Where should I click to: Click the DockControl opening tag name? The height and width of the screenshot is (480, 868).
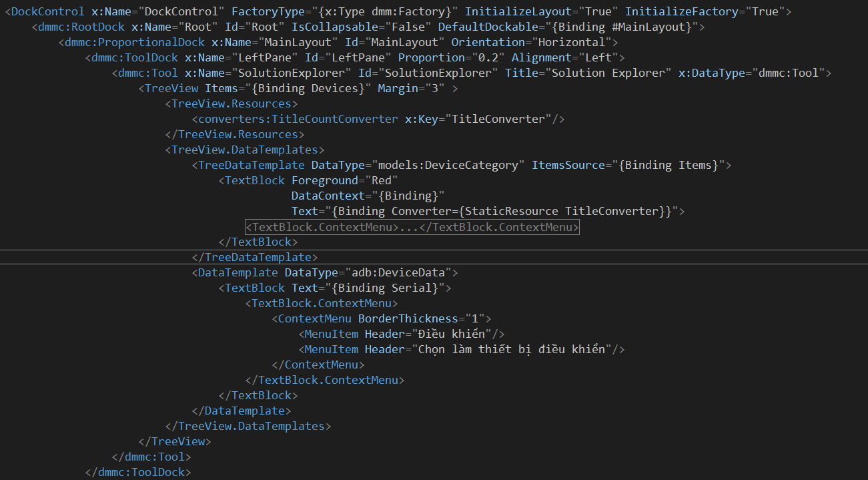(48, 11)
